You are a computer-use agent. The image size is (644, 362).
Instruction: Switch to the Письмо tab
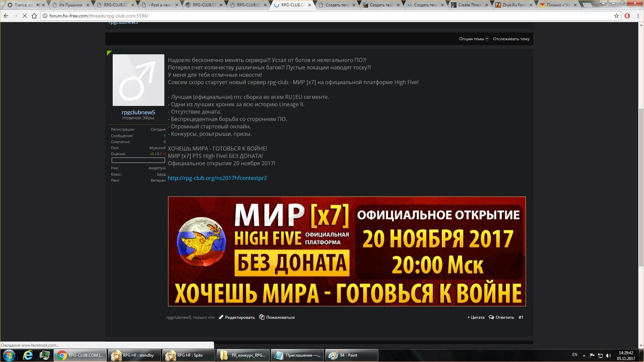(558, 5)
